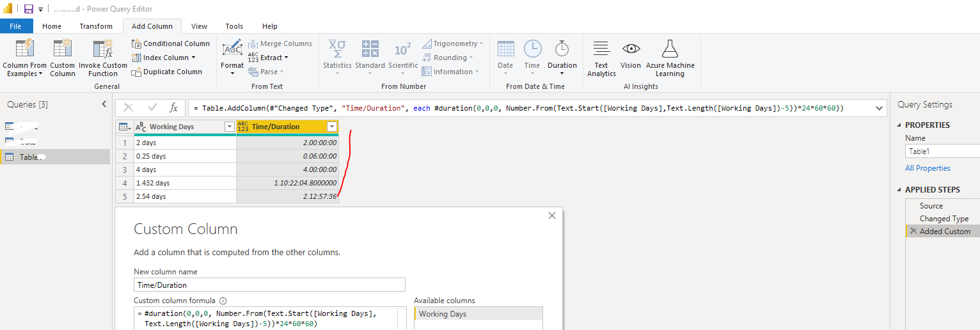Collapse the PROPERTIES section
This screenshot has width=980, height=330.
pyautogui.click(x=899, y=125)
